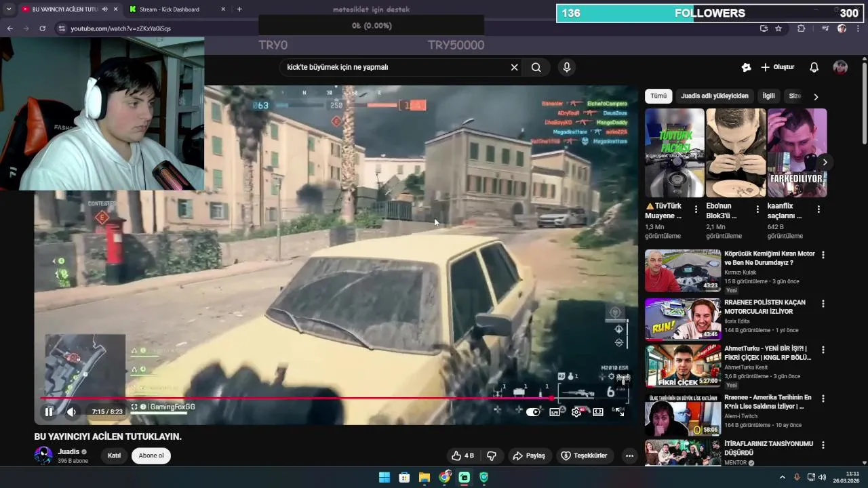Open the kaanflix saçlarını short thumbnail
This screenshot has width=868, height=488.
[x=797, y=153]
